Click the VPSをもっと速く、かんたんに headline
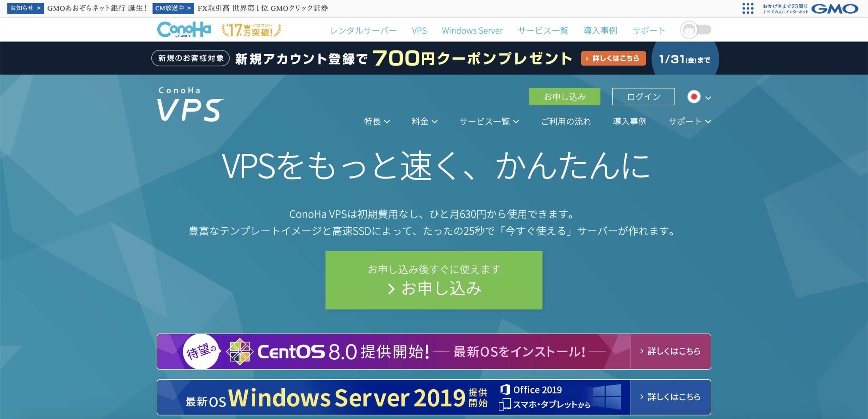Screen dimensions: 868x419 [x=435, y=166]
